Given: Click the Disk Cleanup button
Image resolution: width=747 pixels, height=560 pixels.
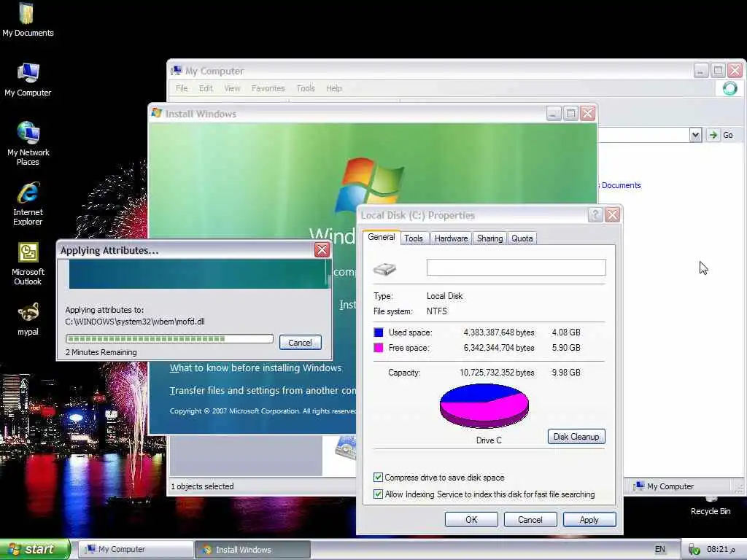Looking at the screenshot, I should 576,437.
